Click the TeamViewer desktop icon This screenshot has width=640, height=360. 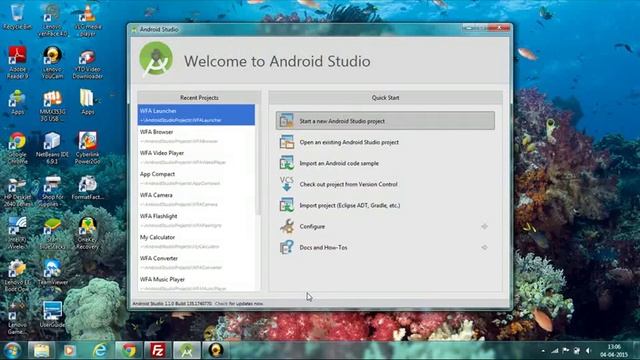[52, 272]
